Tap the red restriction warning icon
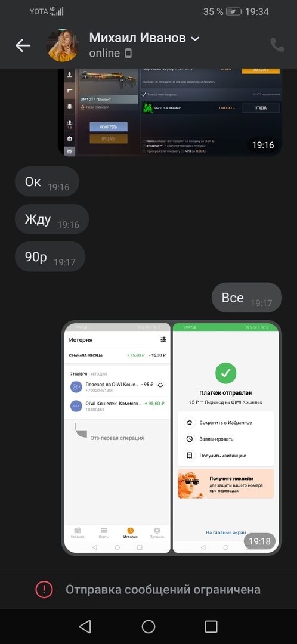The width and height of the screenshot is (297, 644). (x=44, y=590)
